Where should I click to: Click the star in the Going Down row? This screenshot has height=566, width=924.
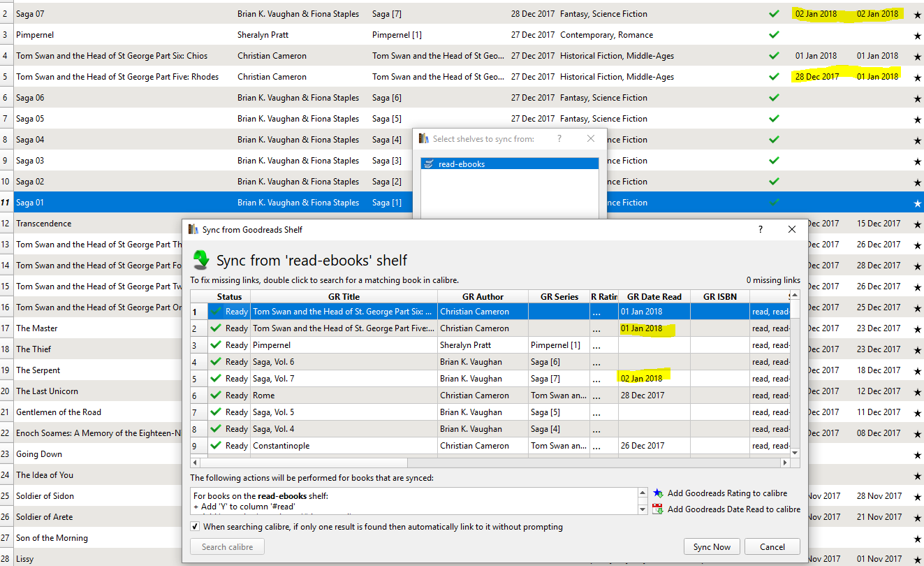click(x=917, y=455)
